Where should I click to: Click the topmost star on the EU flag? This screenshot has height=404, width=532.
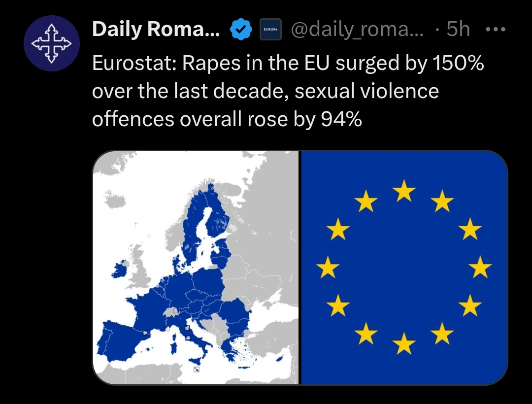(404, 191)
